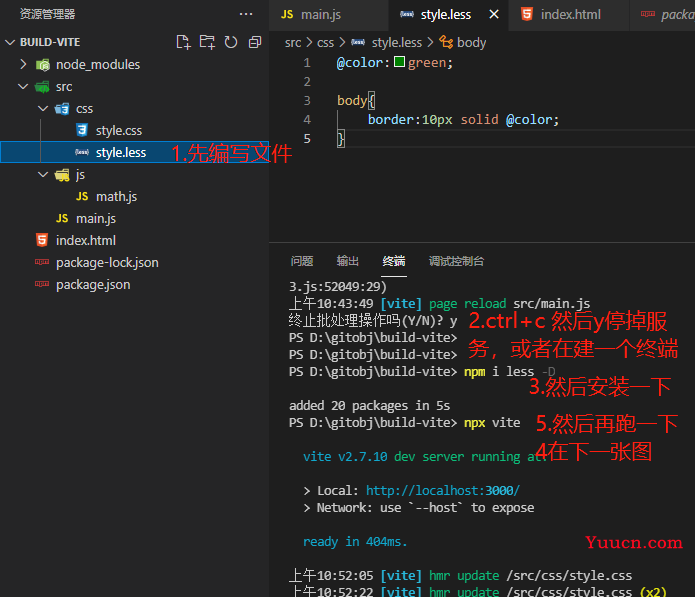This screenshot has width=695, height=597.
Task: Click the body breadcrumb segment
Action: 472,43
